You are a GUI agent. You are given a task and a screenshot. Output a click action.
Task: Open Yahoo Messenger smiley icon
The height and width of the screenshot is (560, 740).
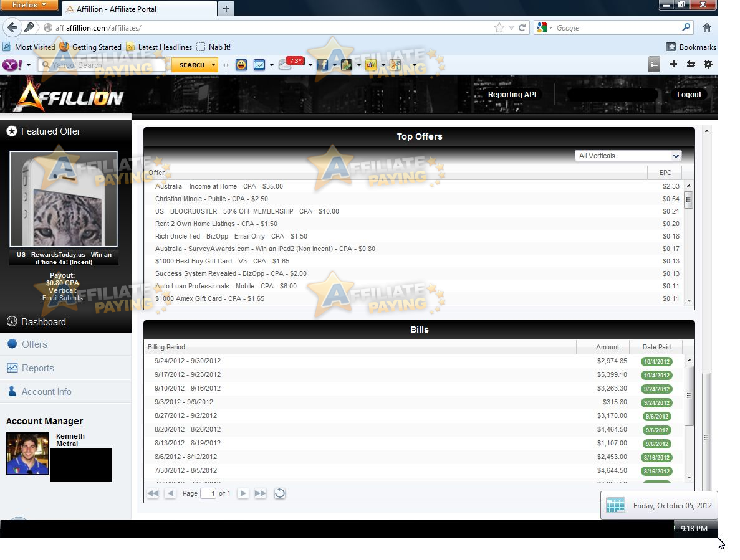pos(241,65)
